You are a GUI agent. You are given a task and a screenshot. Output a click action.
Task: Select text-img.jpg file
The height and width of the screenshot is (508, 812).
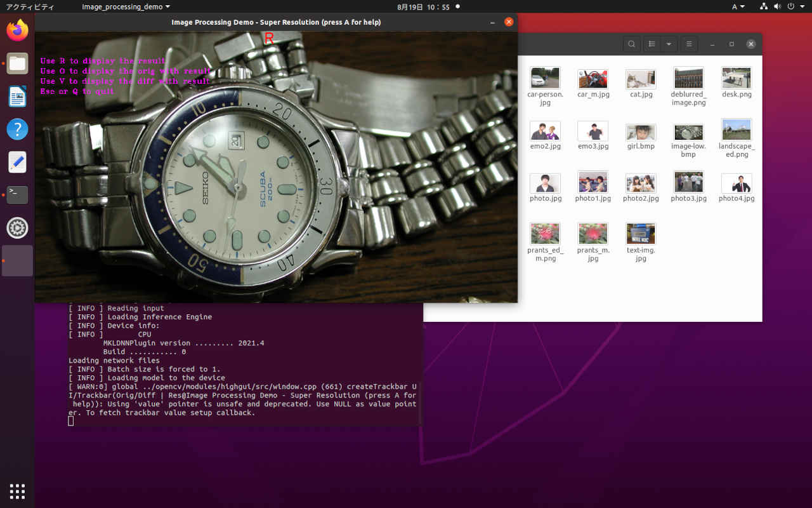point(641,243)
